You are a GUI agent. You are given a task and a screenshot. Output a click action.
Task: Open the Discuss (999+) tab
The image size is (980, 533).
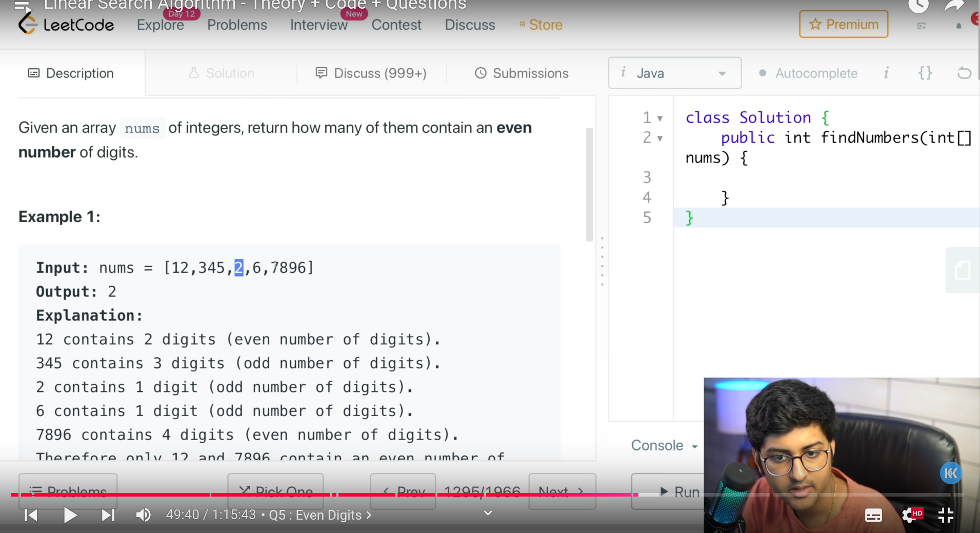click(371, 73)
